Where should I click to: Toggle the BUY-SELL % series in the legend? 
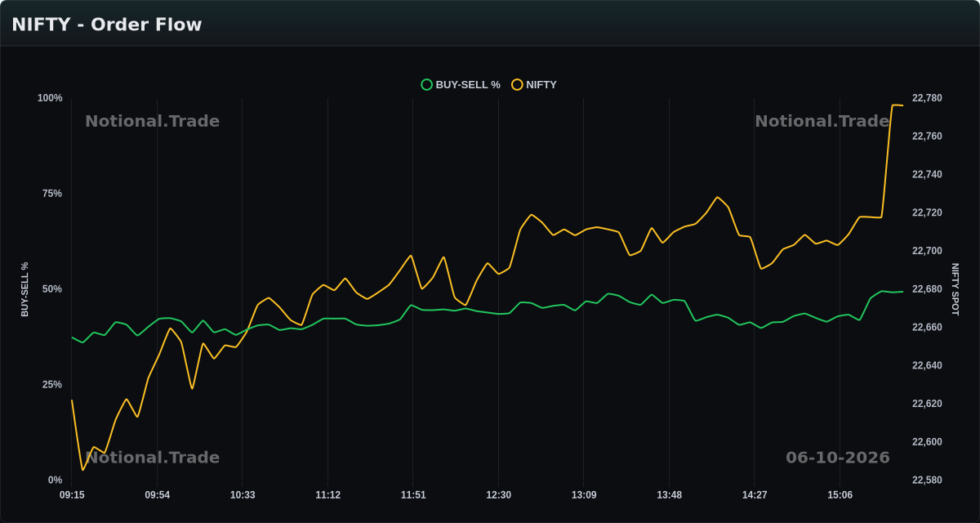click(461, 85)
